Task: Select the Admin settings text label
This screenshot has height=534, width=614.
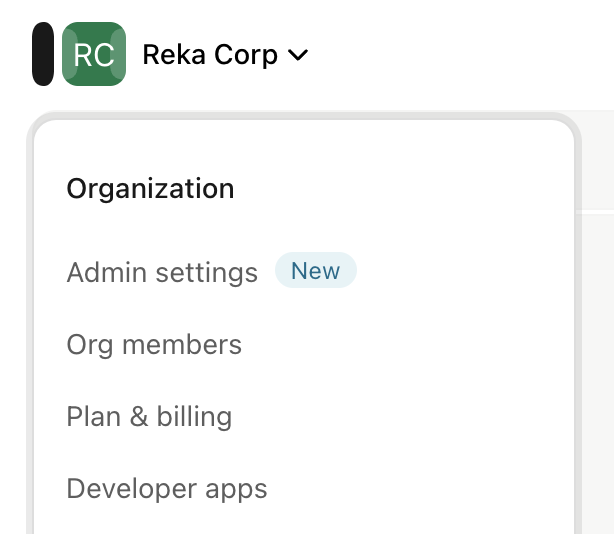Action: pyautogui.click(x=162, y=272)
